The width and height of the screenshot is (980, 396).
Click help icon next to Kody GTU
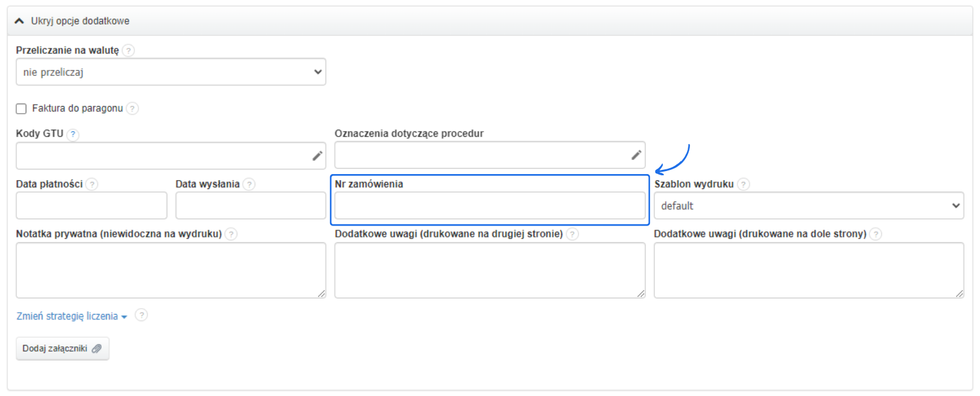coord(73,134)
